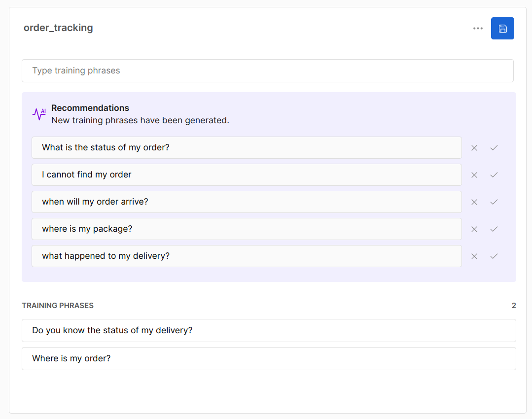This screenshot has width=532, height=419.
Task: Discard the "where is my package?" suggestion
Action: [474, 229]
